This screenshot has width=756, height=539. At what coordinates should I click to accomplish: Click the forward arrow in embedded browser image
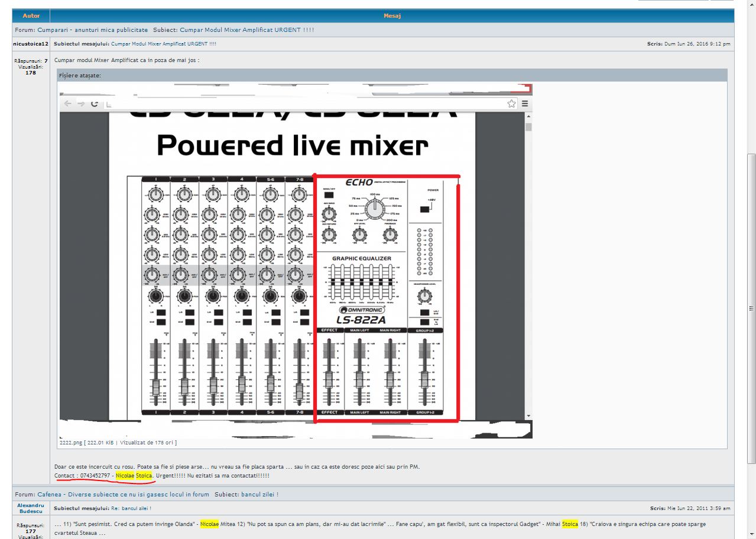(81, 103)
